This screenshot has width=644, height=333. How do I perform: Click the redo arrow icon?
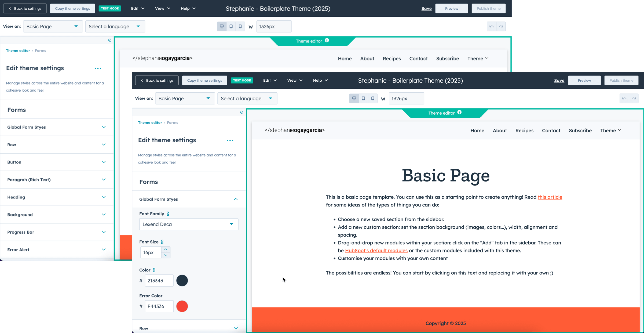click(634, 98)
